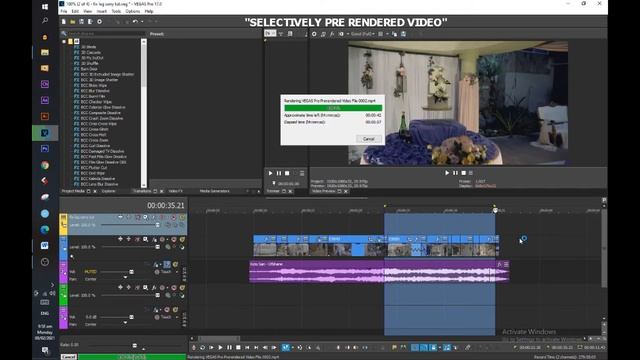Click the transitions list vertical scrollbar

144,113
